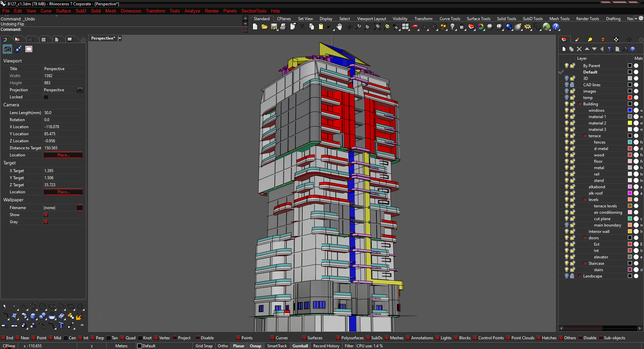Select the Pan tool in the Standard toolbar

pos(339,26)
